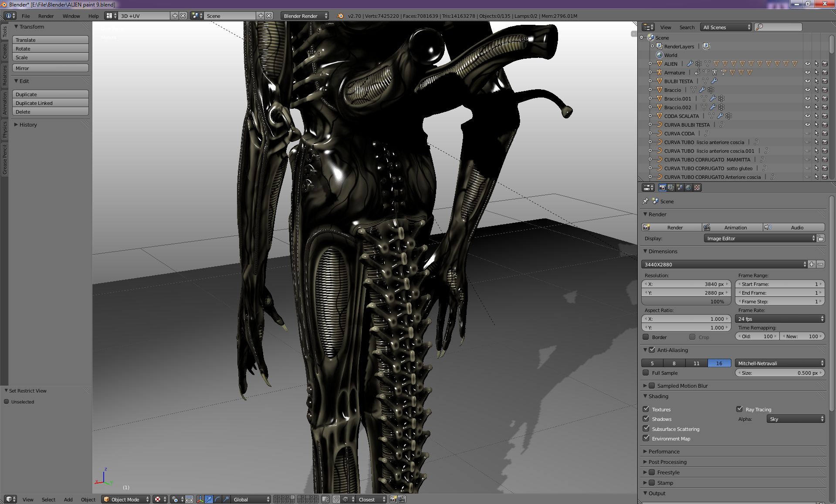Open the Mitchell-Netravali filter dropdown

click(780, 363)
